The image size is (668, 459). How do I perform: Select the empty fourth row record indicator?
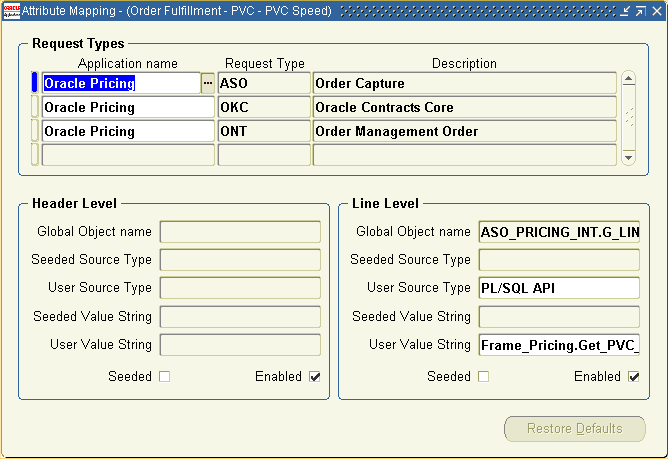[x=35, y=155]
